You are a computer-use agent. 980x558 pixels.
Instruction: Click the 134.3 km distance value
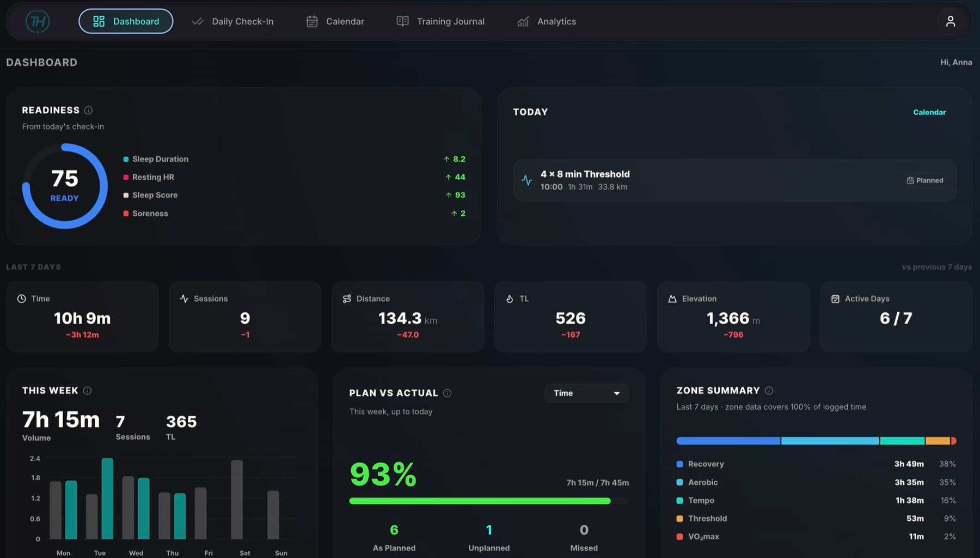tap(408, 318)
